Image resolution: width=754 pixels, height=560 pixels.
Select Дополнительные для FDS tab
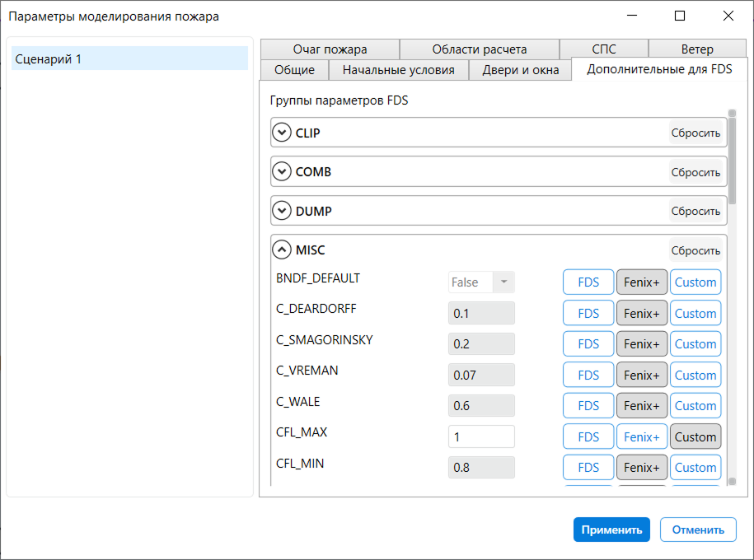point(659,69)
